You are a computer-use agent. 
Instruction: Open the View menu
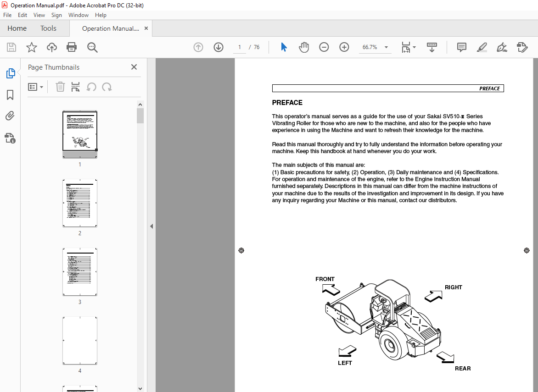[39, 15]
